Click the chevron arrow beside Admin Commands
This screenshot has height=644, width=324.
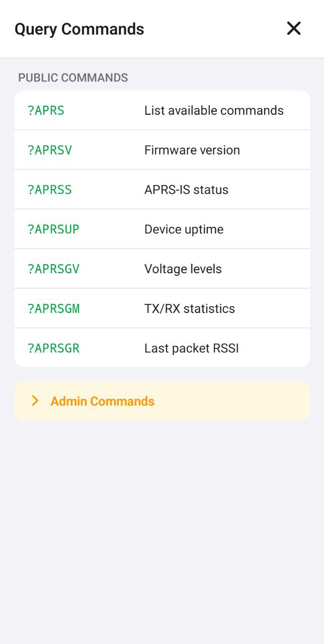click(35, 400)
